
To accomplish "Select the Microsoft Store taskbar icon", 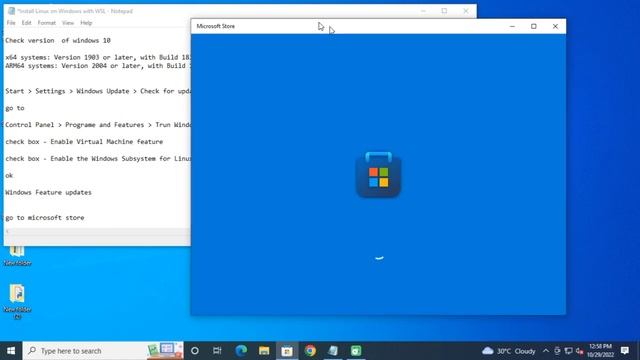I will coord(287,351).
